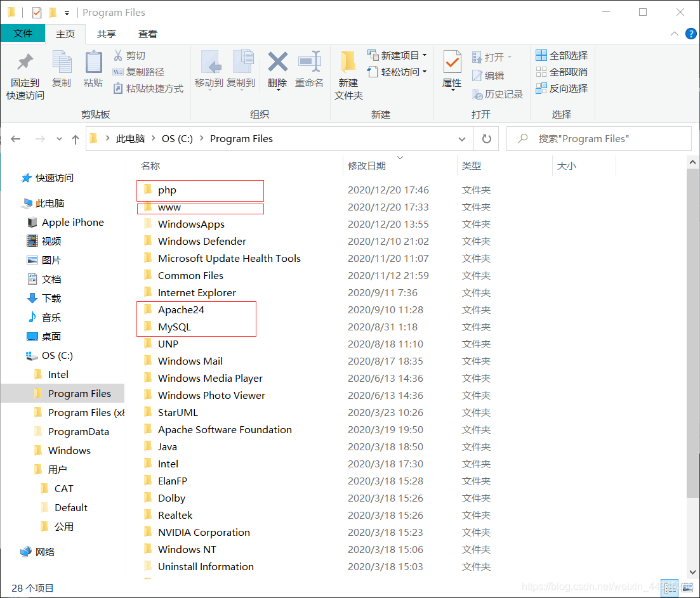Click the Cut scissors option

pyautogui.click(x=130, y=55)
